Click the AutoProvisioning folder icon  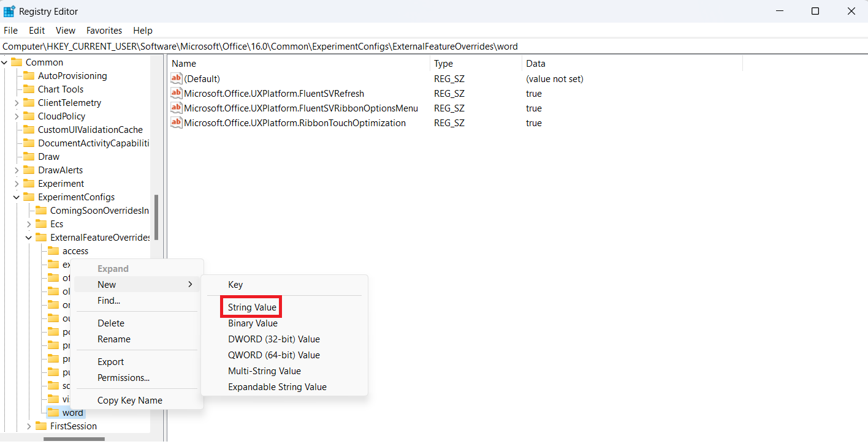[29, 76]
